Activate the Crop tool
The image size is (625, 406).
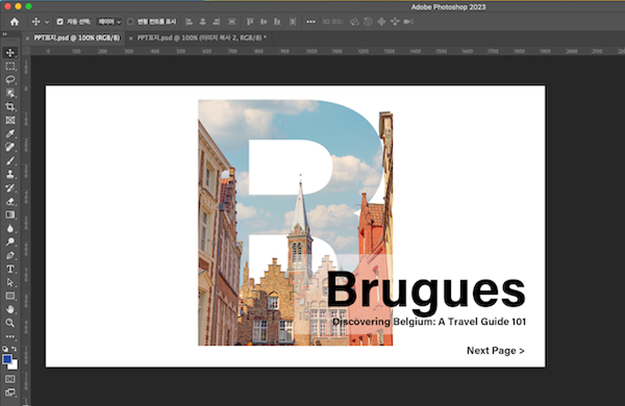[x=11, y=106]
